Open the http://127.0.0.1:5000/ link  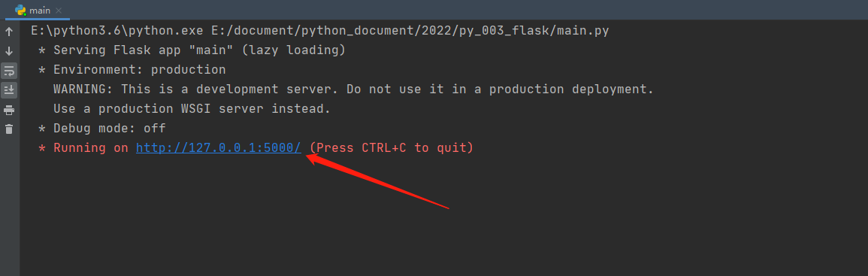(219, 148)
